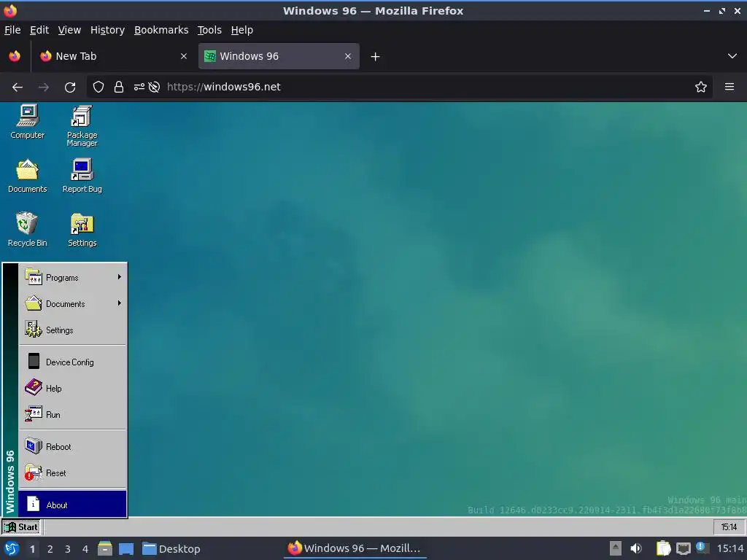
Task: Click the Documents submenu arrow
Action: pos(120,303)
